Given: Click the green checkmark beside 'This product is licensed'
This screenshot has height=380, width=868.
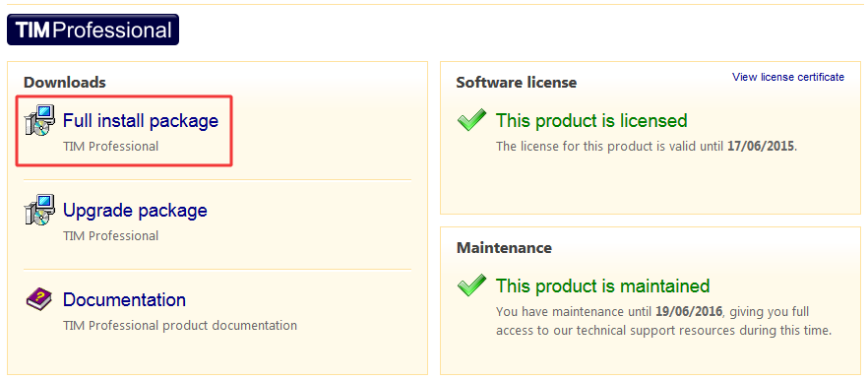Looking at the screenshot, I should [472, 120].
